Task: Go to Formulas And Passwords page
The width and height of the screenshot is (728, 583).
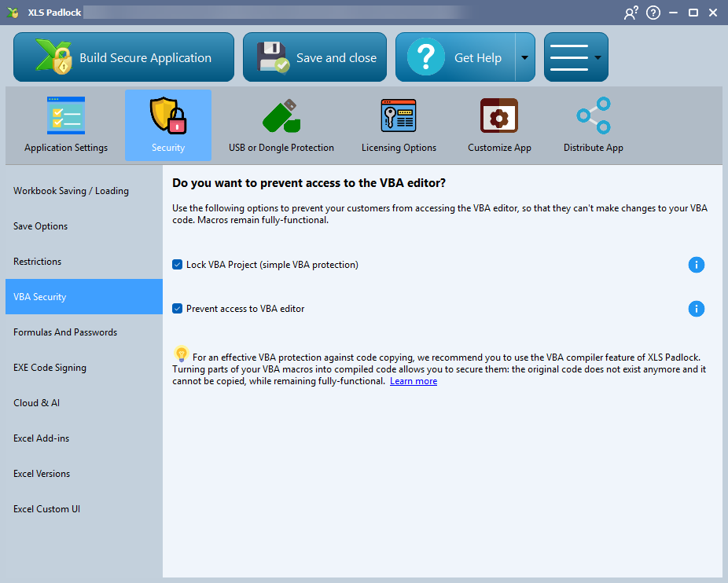Action: point(84,332)
